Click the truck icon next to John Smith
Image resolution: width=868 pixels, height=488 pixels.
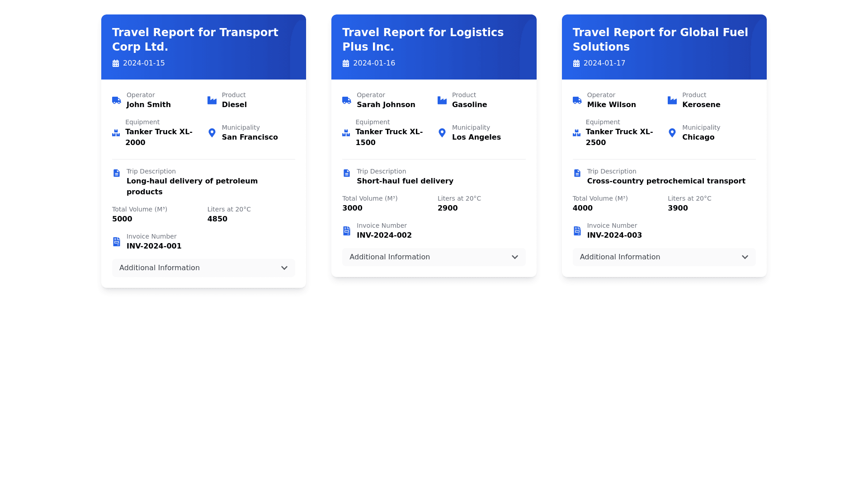(x=116, y=100)
